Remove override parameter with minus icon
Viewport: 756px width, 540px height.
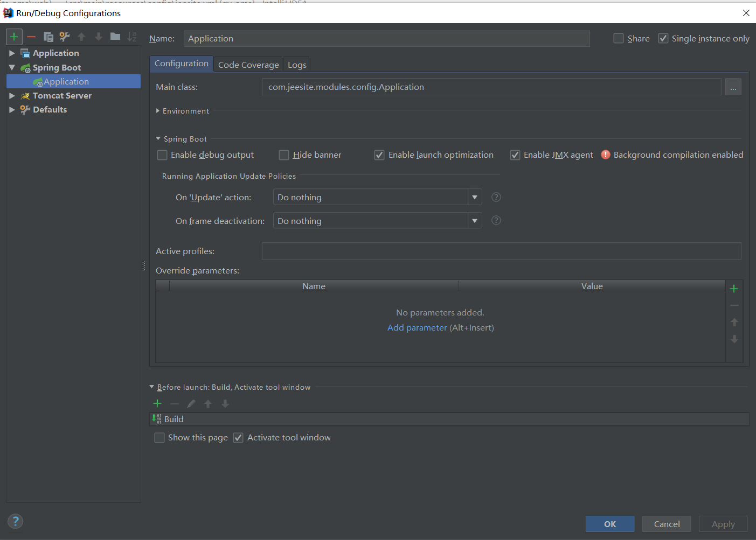point(734,305)
